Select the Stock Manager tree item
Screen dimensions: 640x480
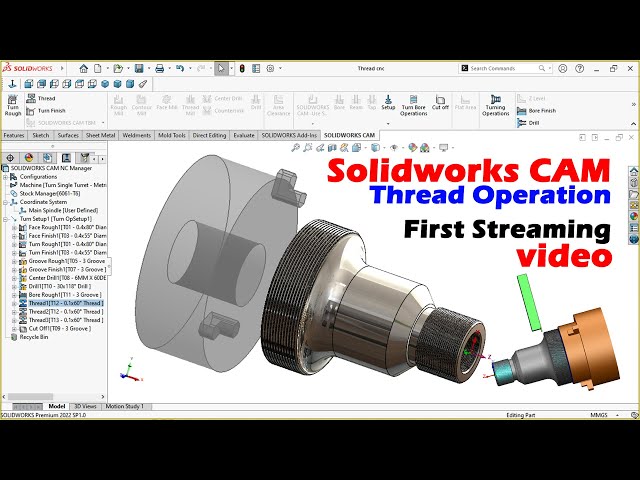tap(45, 193)
